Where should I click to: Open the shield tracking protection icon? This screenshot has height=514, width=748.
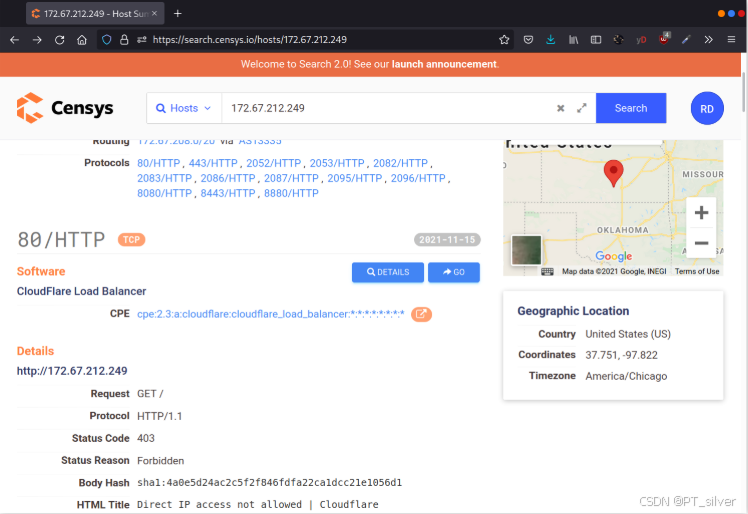coord(107,40)
